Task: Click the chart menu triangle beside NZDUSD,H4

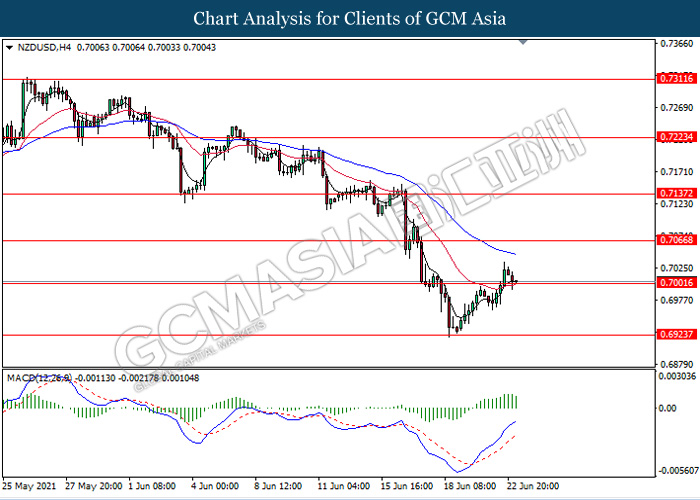Action: pyautogui.click(x=10, y=47)
